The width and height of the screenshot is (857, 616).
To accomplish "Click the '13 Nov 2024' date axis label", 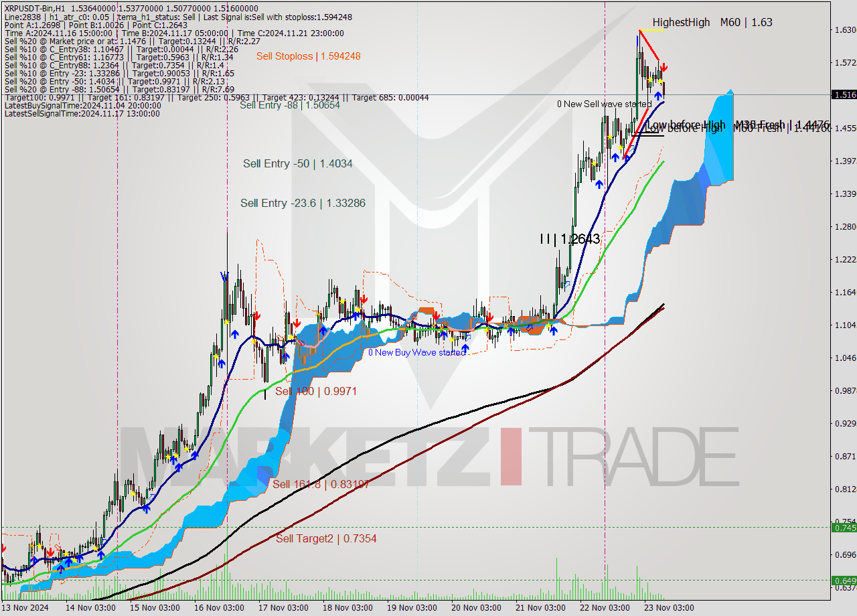I will [x=25, y=608].
